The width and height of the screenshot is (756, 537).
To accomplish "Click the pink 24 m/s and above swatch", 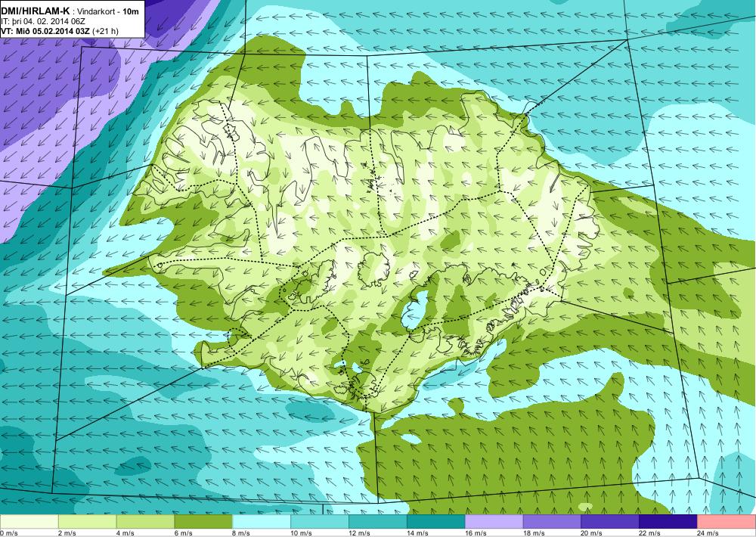I will pos(727,522).
